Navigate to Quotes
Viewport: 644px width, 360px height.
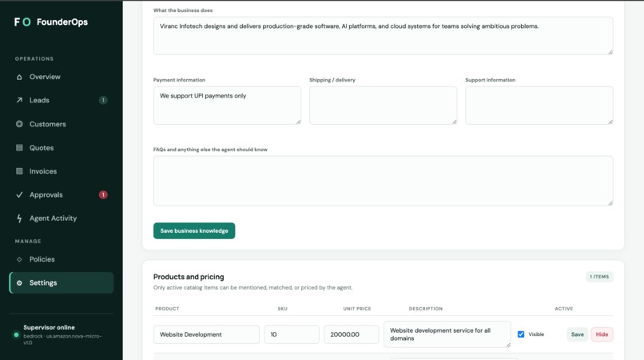pyautogui.click(x=62, y=148)
